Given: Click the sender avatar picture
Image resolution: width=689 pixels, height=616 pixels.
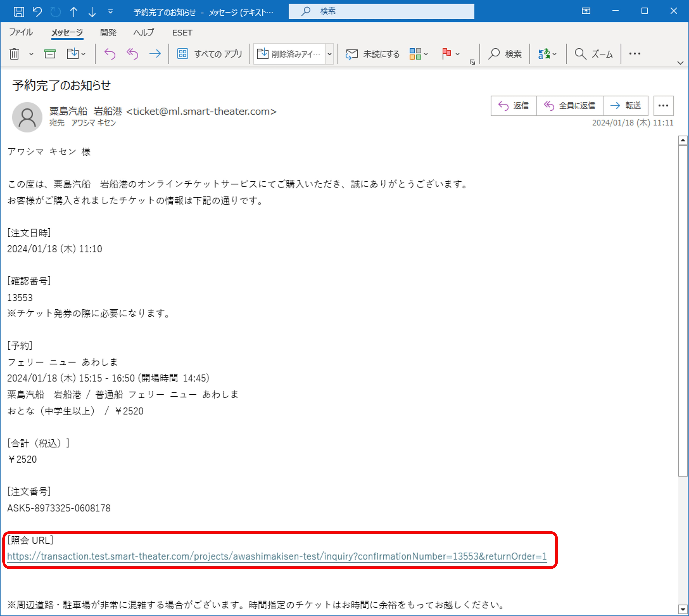Looking at the screenshot, I should [x=27, y=117].
